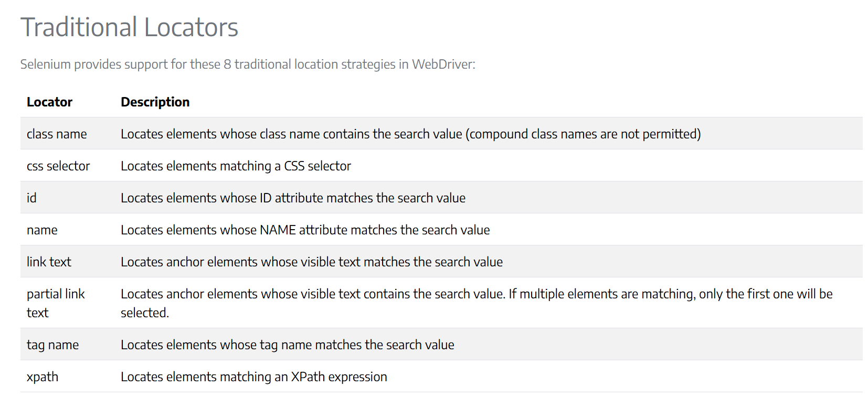
Task: Click the "css selector" locator cell
Action: (58, 166)
